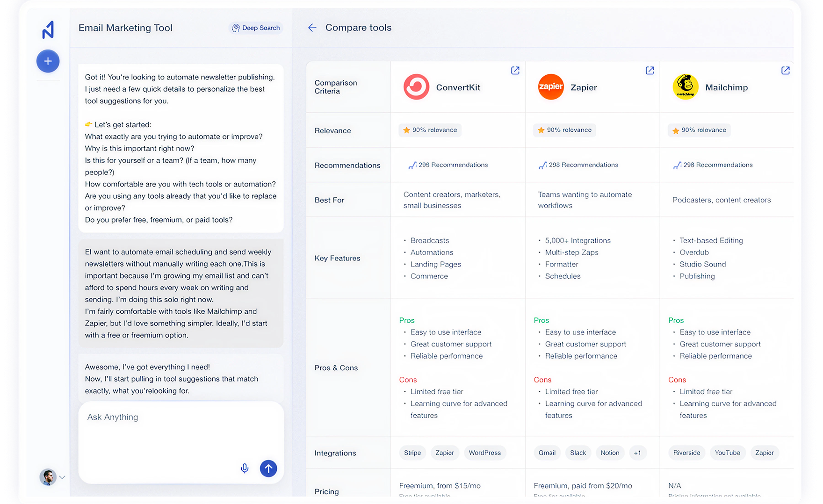This screenshot has width=823, height=504.
Task: Select the YouTube integration chip
Action: click(728, 453)
